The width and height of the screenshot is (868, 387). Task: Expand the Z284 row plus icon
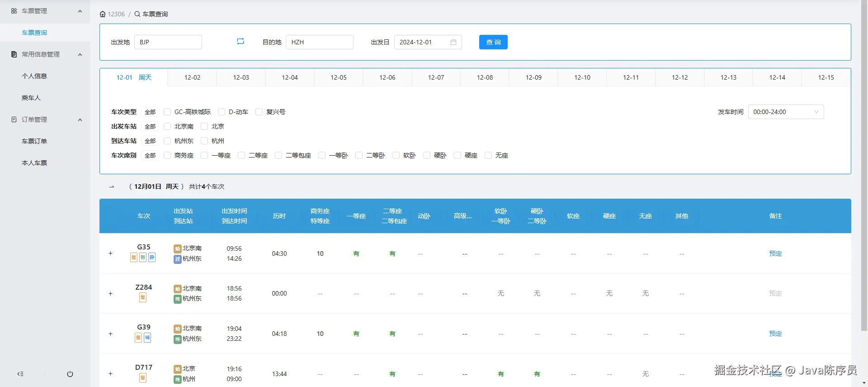click(110, 294)
